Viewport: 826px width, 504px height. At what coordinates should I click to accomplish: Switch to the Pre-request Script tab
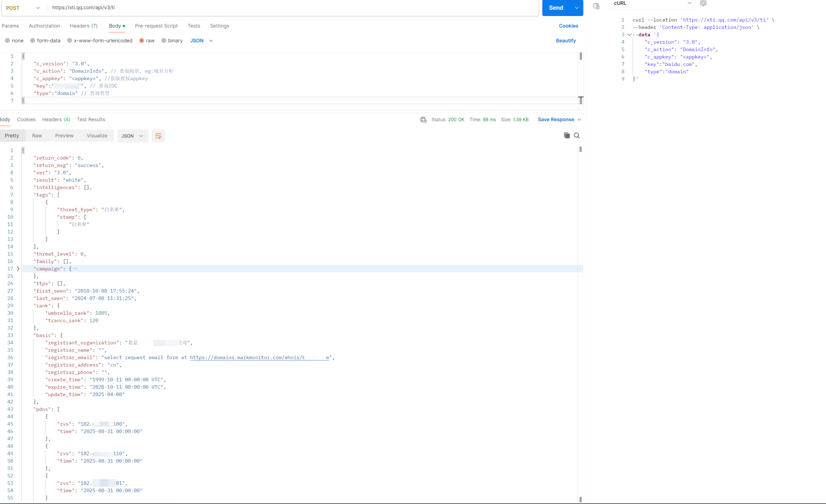pyautogui.click(x=156, y=26)
